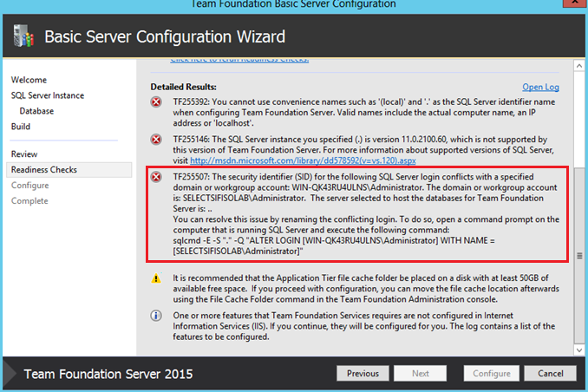Click the Previous button
The height and width of the screenshot is (392, 588).
(363, 373)
